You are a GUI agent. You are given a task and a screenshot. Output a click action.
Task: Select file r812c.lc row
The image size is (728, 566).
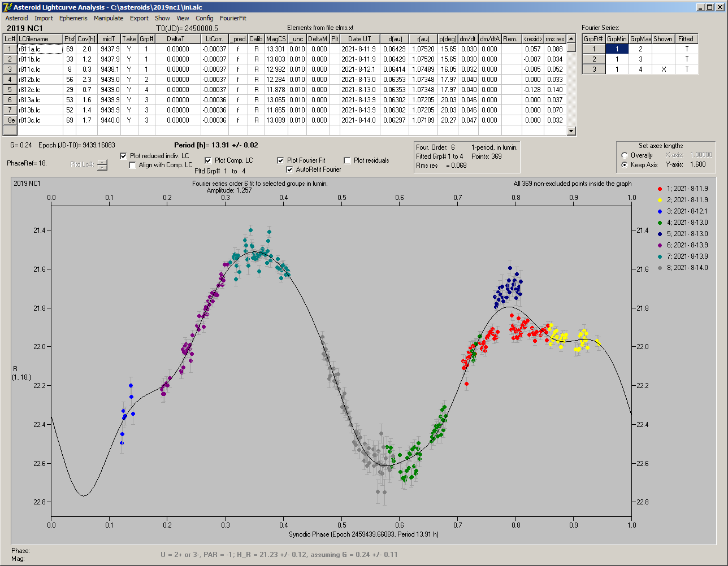pos(40,90)
